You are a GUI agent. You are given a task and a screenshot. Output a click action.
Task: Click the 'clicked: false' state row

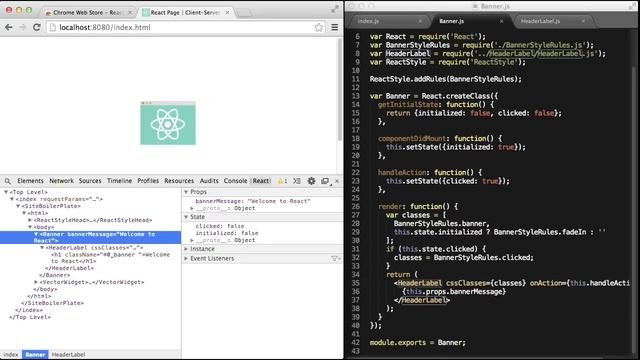(220, 226)
